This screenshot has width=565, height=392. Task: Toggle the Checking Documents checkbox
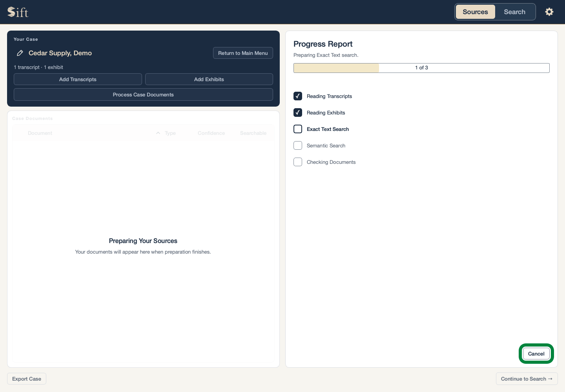click(298, 162)
